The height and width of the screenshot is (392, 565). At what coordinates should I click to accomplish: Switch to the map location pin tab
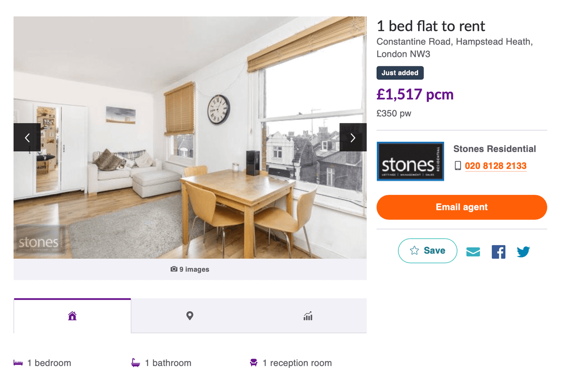pyautogui.click(x=190, y=316)
